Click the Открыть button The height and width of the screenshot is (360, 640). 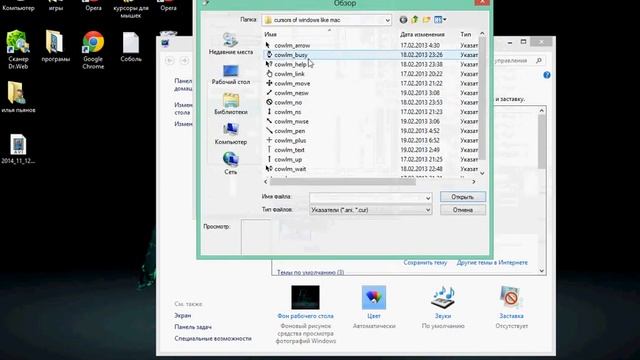(x=463, y=197)
